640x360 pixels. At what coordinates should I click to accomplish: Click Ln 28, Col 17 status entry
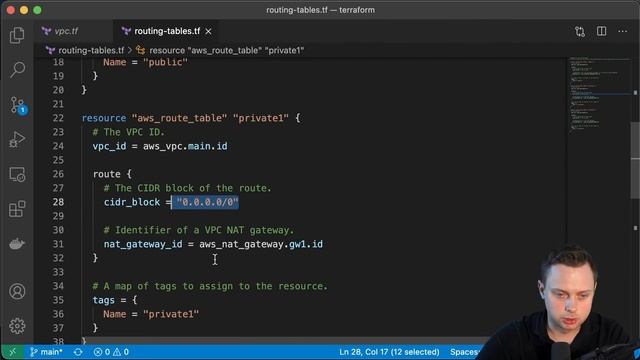point(389,351)
